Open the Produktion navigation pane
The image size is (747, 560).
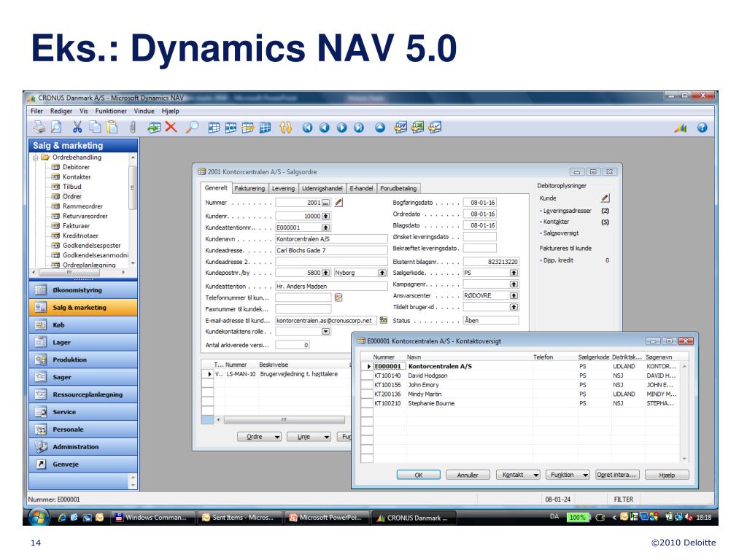coord(83,359)
